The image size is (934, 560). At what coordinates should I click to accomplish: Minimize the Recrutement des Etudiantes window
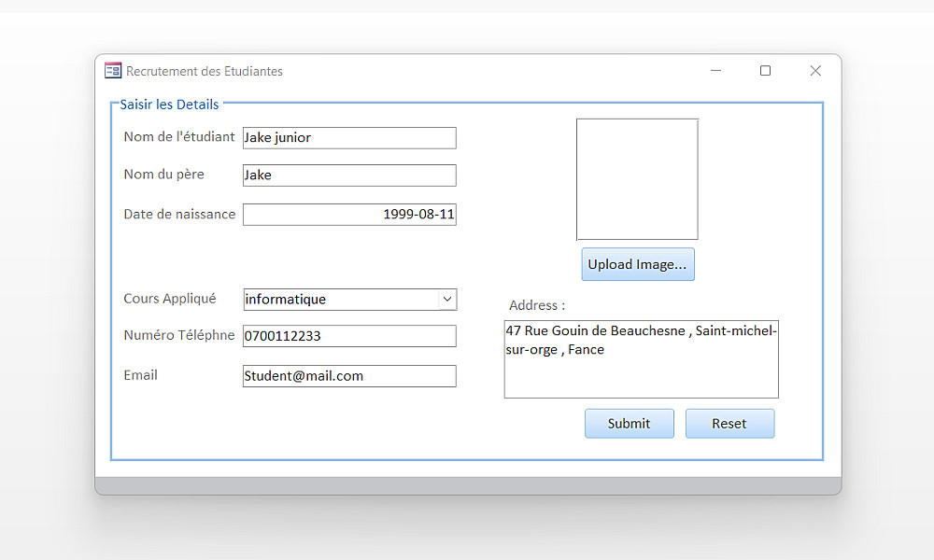click(x=716, y=71)
